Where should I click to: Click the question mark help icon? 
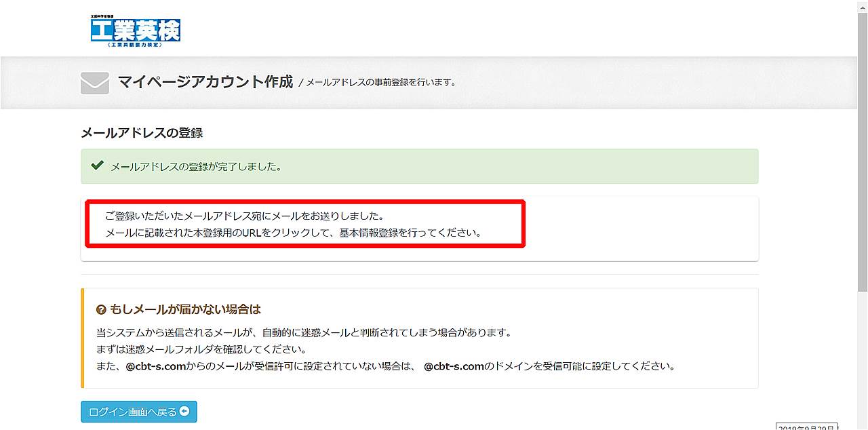pyautogui.click(x=101, y=310)
